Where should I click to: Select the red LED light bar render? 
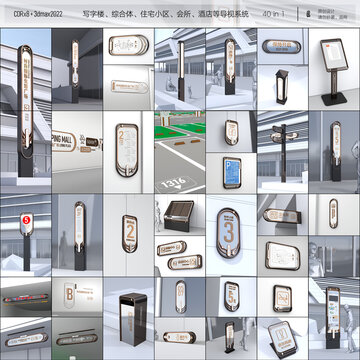(x=26, y=297)
